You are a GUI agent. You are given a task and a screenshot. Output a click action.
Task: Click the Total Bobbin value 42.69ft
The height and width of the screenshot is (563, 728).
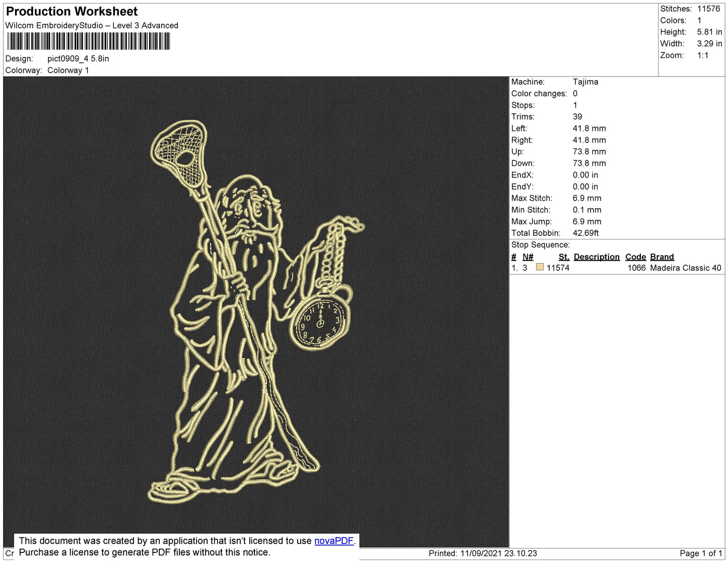point(586,233)
